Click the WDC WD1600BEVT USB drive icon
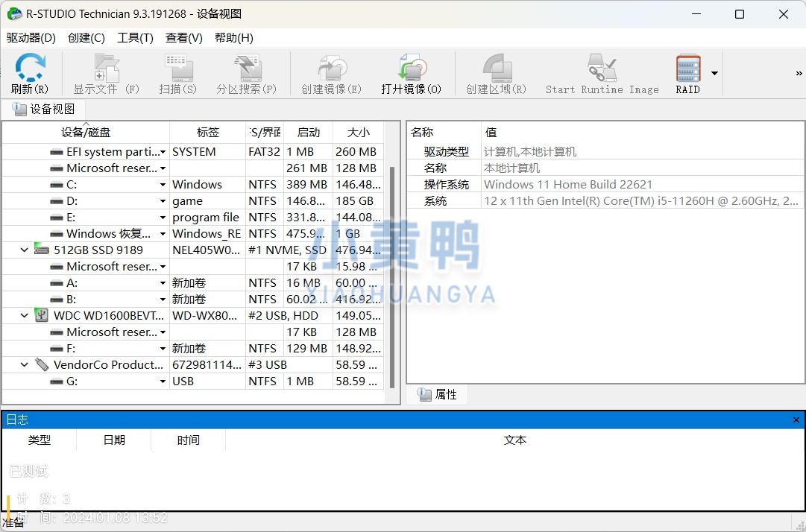 41,314
